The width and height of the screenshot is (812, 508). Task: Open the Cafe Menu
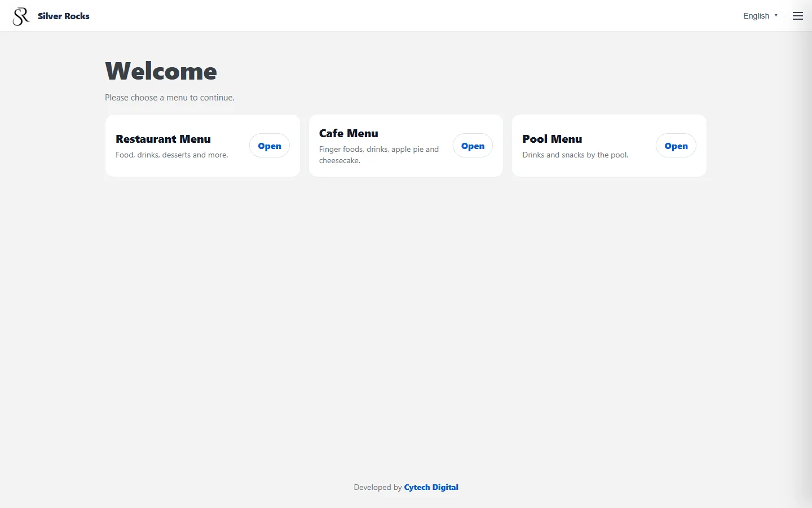pos(473,146)
